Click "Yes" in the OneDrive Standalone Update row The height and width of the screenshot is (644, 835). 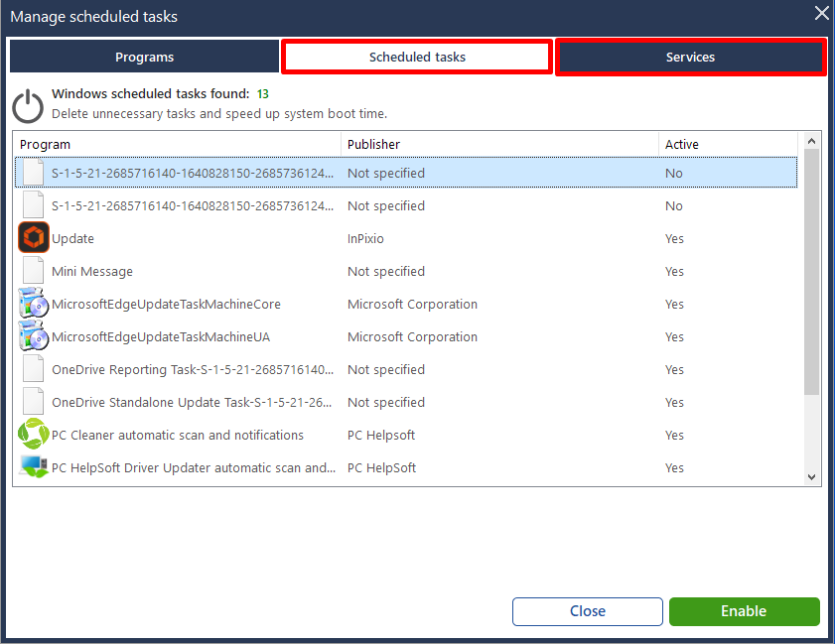(x=674, y=402)
